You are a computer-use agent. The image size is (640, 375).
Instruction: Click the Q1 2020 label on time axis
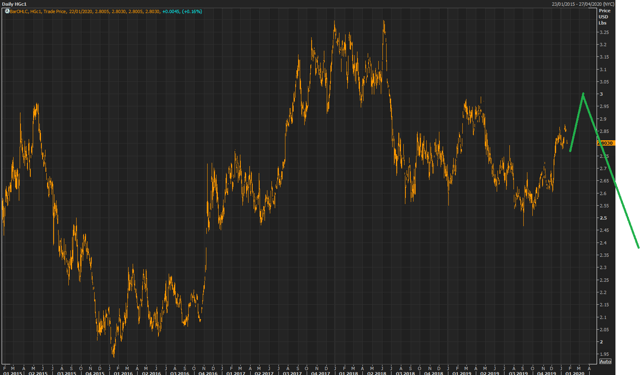[574, 373]
